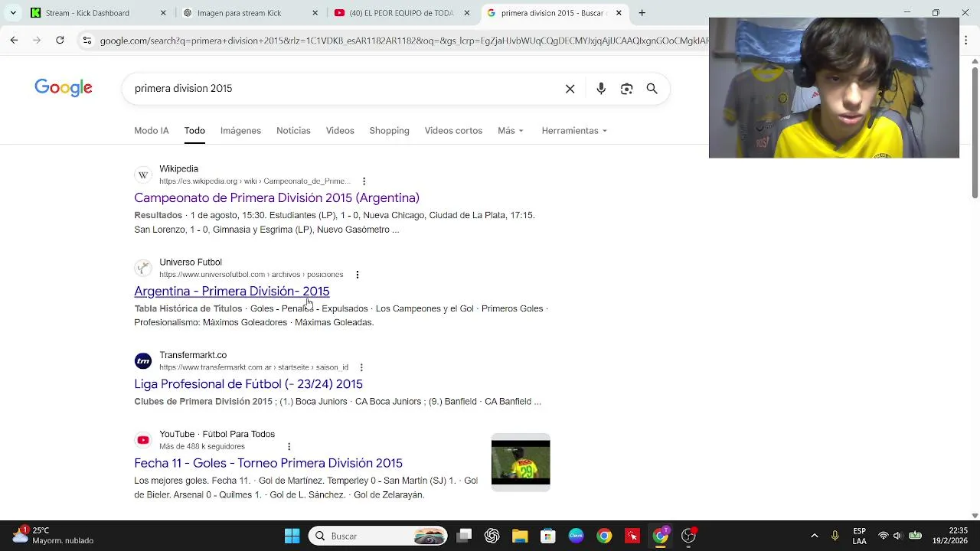The width and height of the screenshot is (980, 551).
Task: Reload the page
Action: pyautogui.click(x=60, y=40)
